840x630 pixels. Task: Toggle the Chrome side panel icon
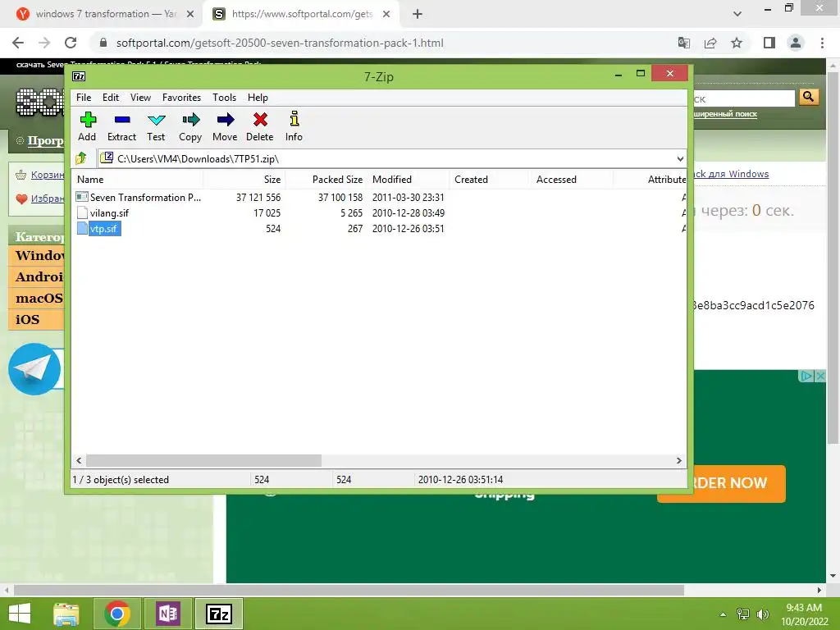click(x=769, y=43)
